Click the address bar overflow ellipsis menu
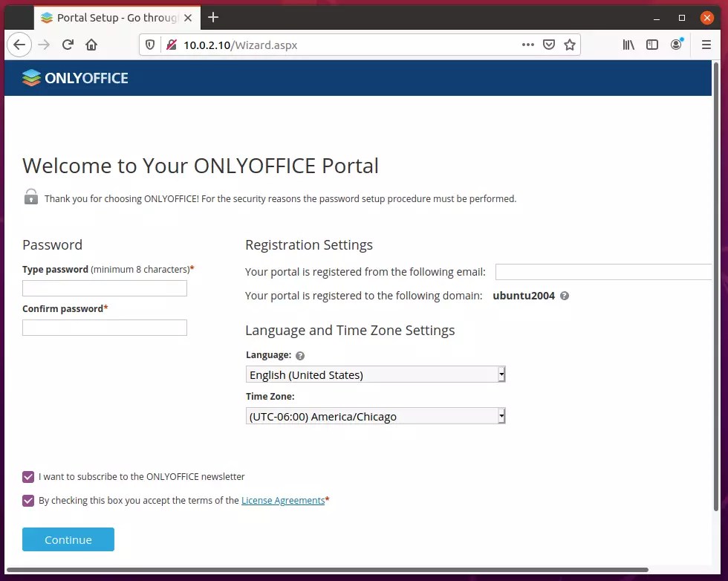The height and width of the screenshot is (581, 728). (x=527, y=45)
